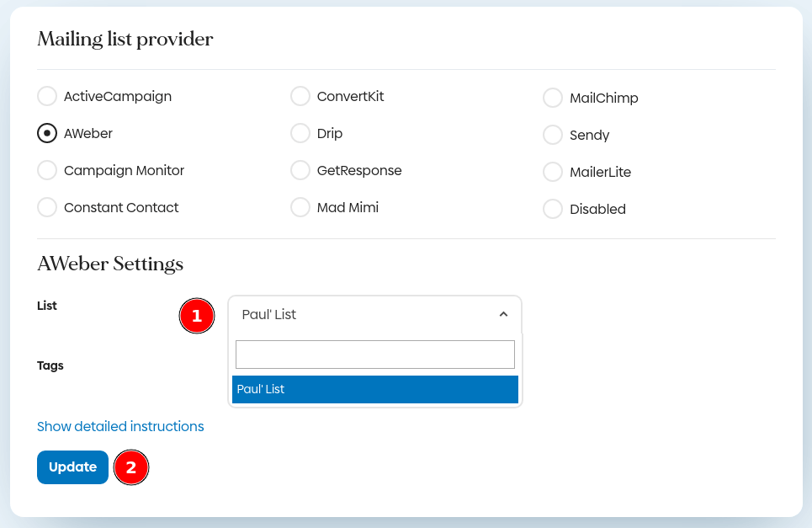Collapse the List dropdown showing Paul' List
Screen dimensions: 812x528
[x=375, y=314]
